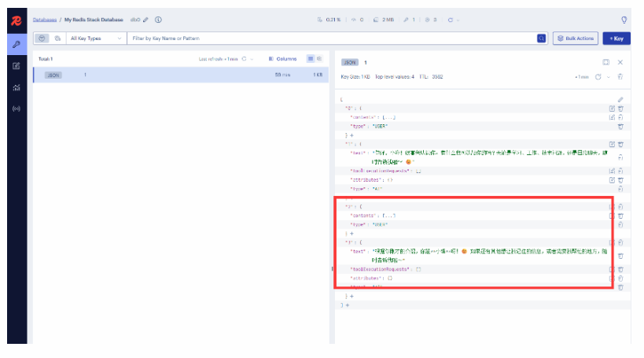This screenshot has height=358, width=644.
Task: Refresh the key list next to Last refresh
Action: tap(244, 59)
